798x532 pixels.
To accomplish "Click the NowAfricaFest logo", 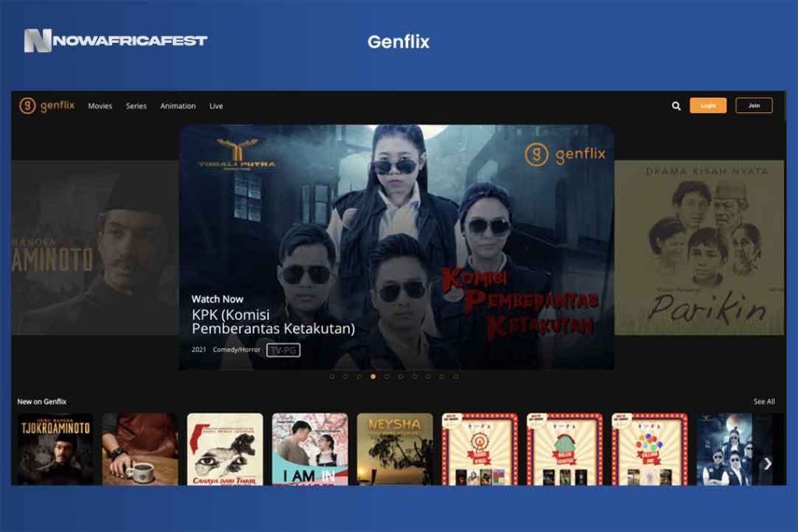I will 115,41.
